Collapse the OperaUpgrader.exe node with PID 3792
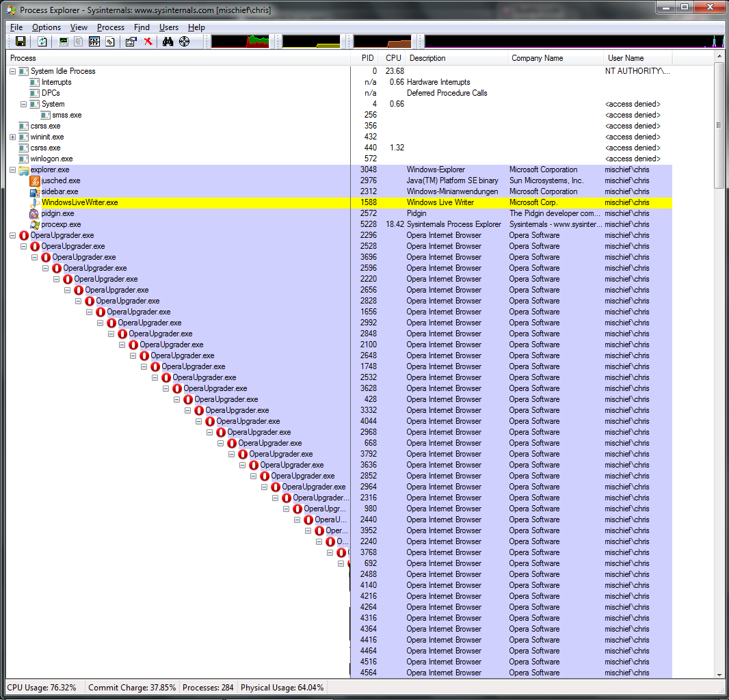The height and width of the screenshot is (700, 729). [x=231, y=454]
